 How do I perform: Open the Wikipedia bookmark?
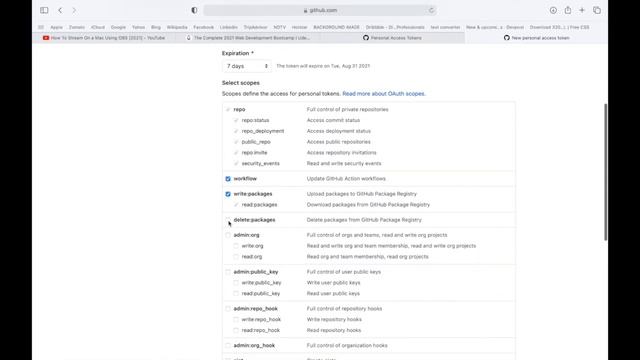(x=177, y=27)
